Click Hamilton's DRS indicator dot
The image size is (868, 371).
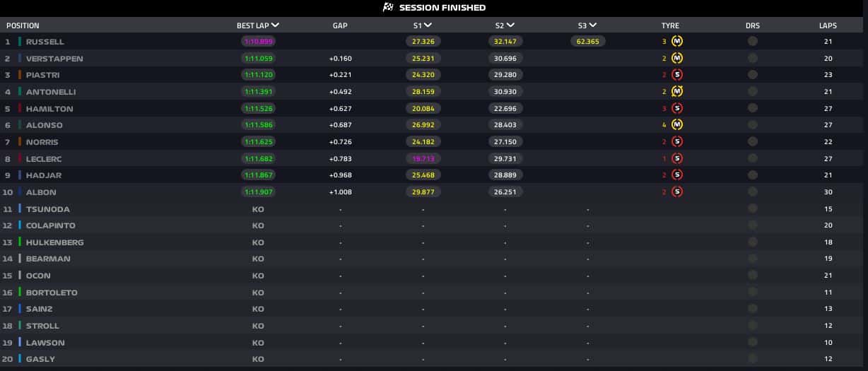tap(753, 108)
